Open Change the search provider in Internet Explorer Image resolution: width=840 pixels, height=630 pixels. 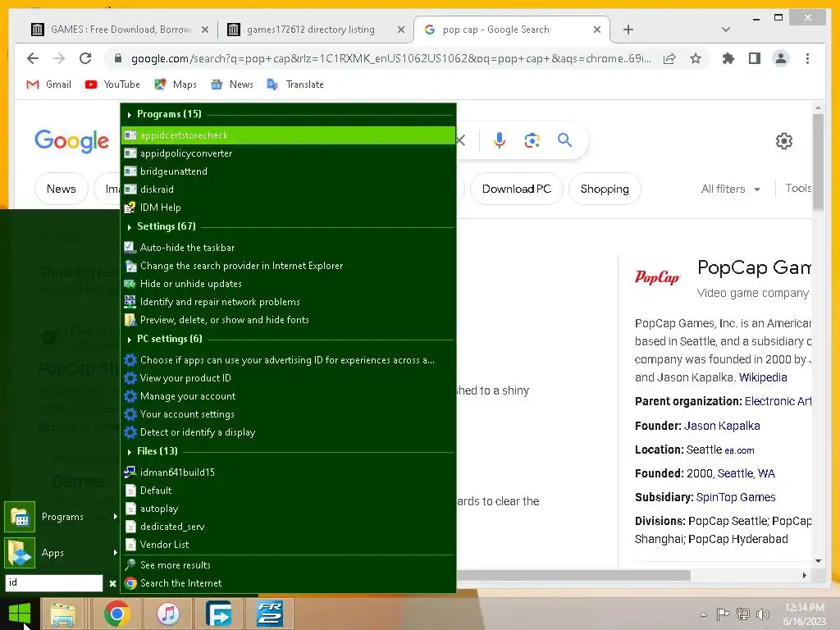tap(288, 266)
